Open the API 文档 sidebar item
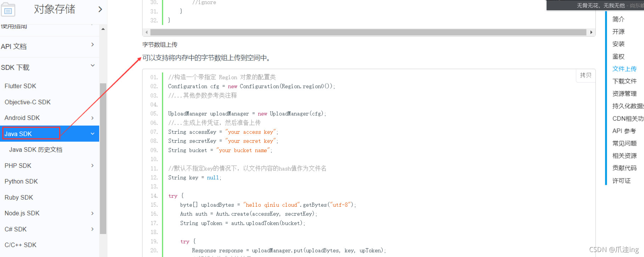This screenshot has height=257, width=644. tap(14, 46)
